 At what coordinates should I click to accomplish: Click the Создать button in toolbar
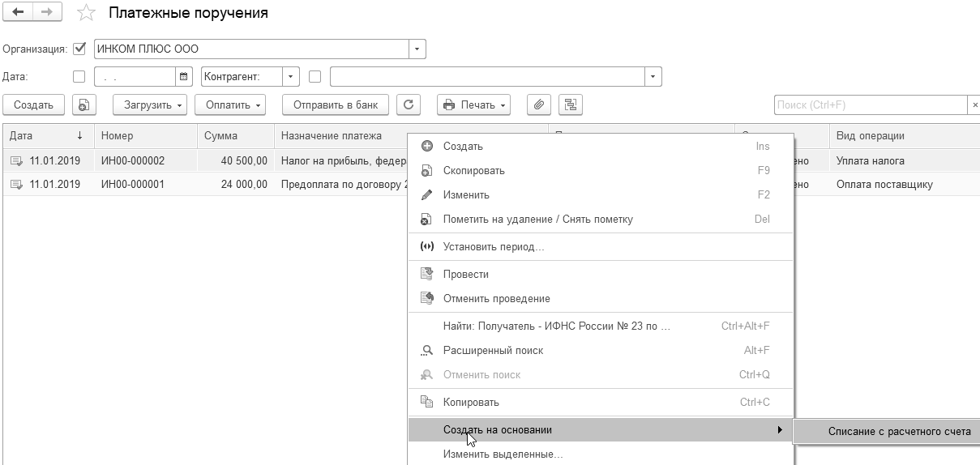point(33,105)
